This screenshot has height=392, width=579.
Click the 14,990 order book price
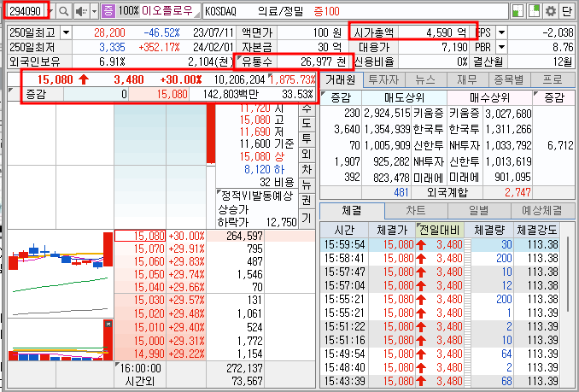(149, 354)
